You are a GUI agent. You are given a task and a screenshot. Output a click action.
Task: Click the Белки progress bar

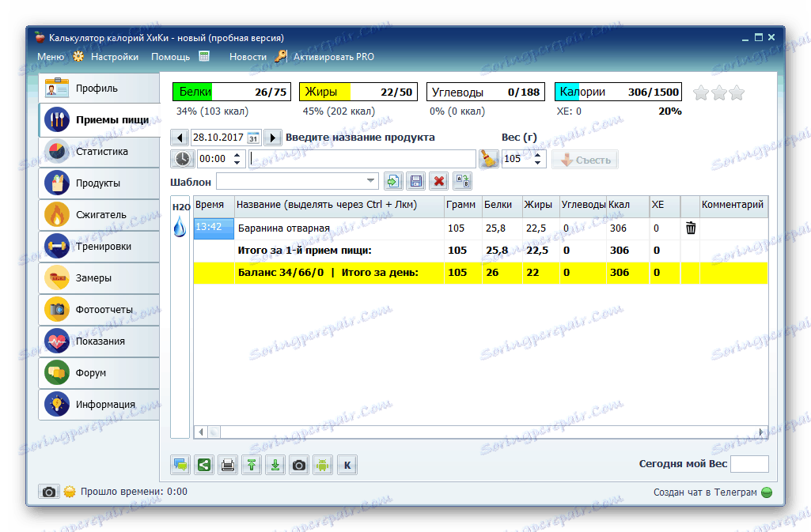[232, 92]
